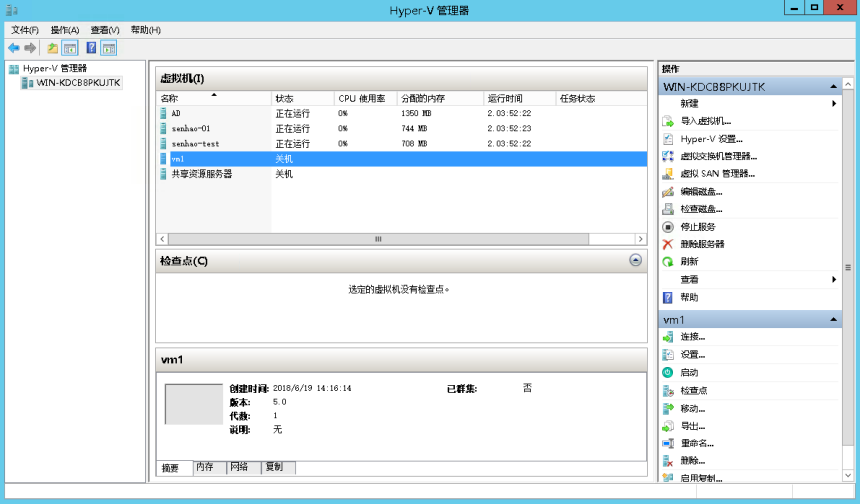Image resolution: width=860 pixels, height=504 pixels.
Task: Click the 导出 action icon
Action: click(667, 426)
